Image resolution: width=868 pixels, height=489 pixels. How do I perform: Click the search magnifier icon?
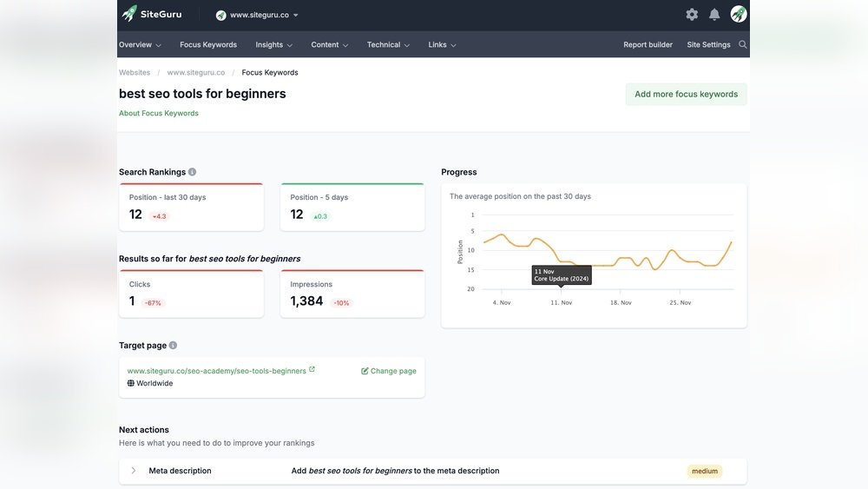pos(742,44)
